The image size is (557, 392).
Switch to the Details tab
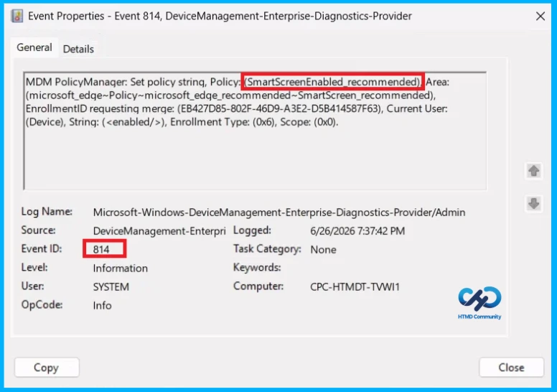[x=78, y=49]
